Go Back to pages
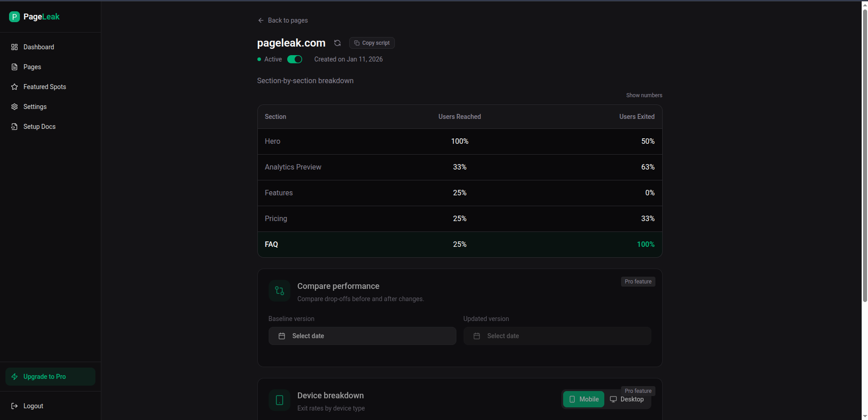 tap(283, 20)
